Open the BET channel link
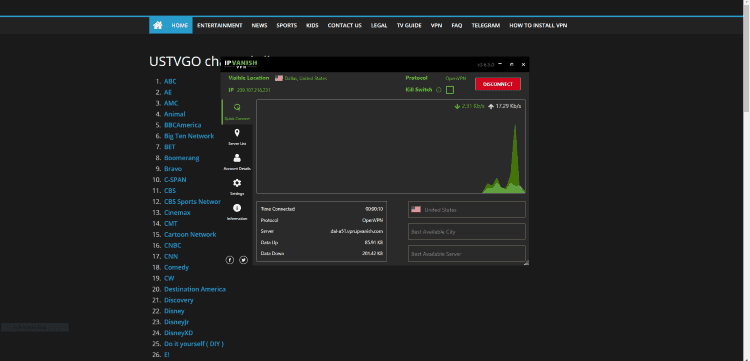The width and height of the screenshot is (750, 361). (x=170, y=147)
